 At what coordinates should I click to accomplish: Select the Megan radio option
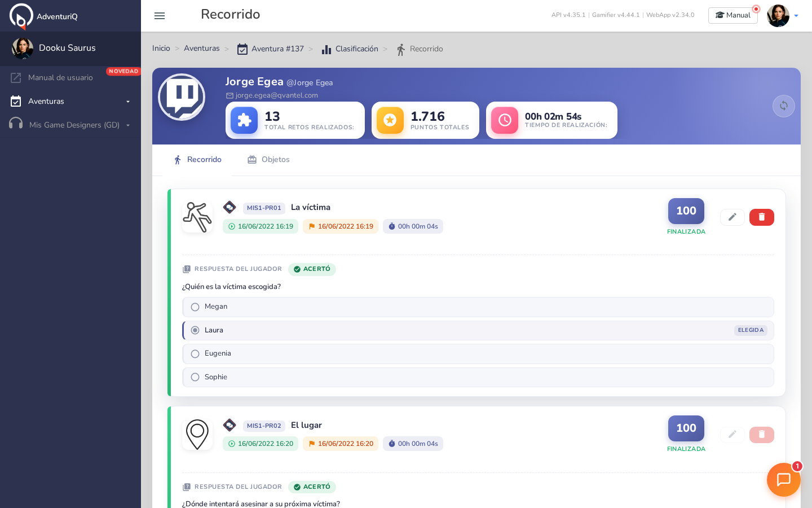195,307
